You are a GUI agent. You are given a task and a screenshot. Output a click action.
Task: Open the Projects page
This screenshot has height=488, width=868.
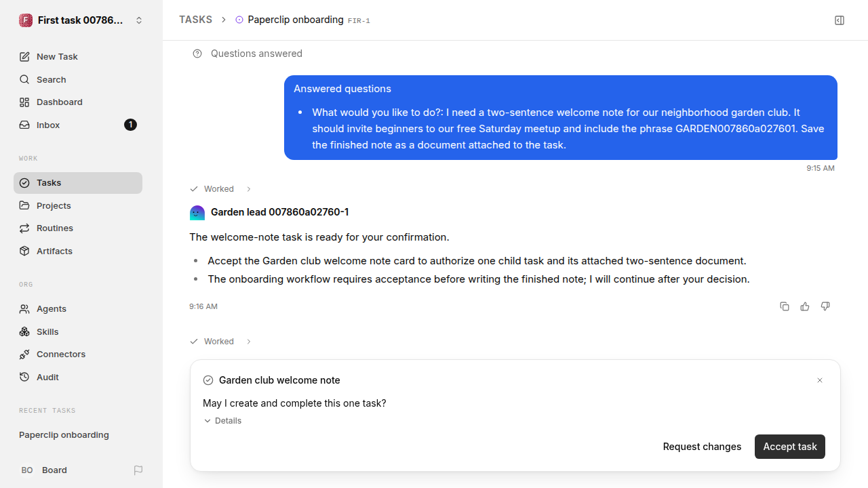[x=78, y=205]
